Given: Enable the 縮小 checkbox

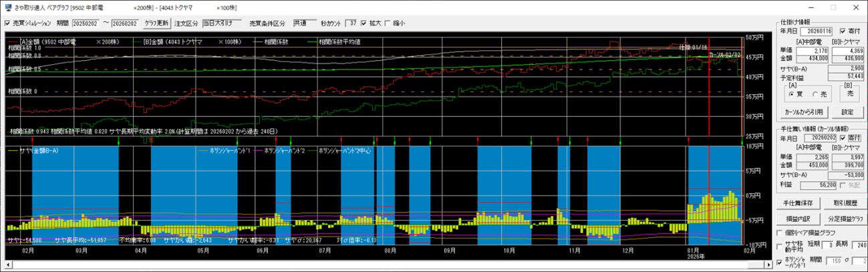Looking at the screenshot, I should pos(388,23).
